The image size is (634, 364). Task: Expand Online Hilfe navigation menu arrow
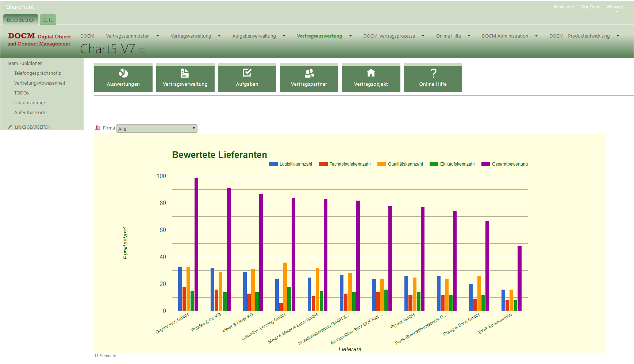[x=469, y=36]
